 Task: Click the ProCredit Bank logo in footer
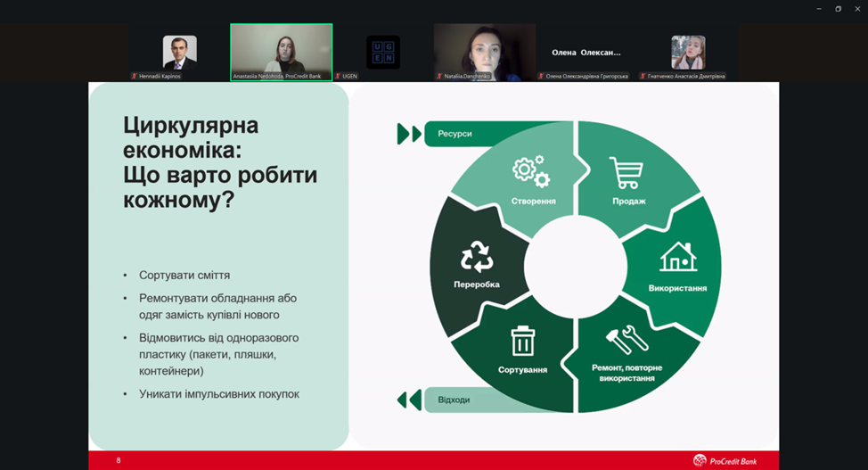(x=725, y=460)
